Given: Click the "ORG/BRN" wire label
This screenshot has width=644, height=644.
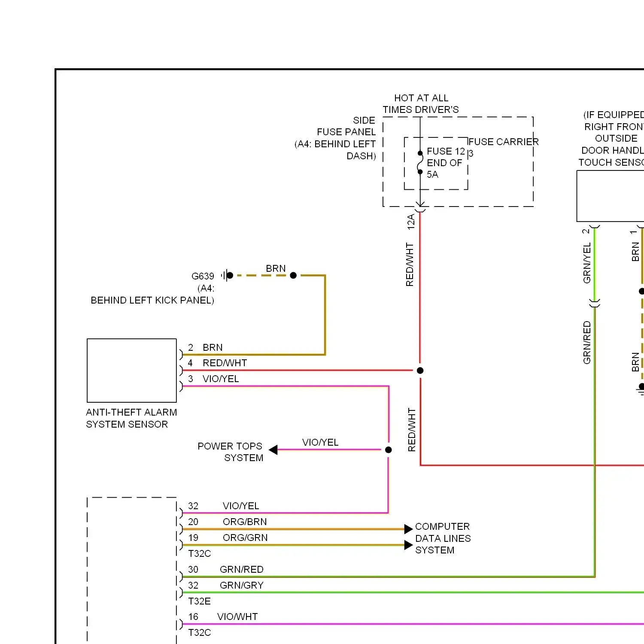Looking at the screenshot, I should [x=245, y=522].
